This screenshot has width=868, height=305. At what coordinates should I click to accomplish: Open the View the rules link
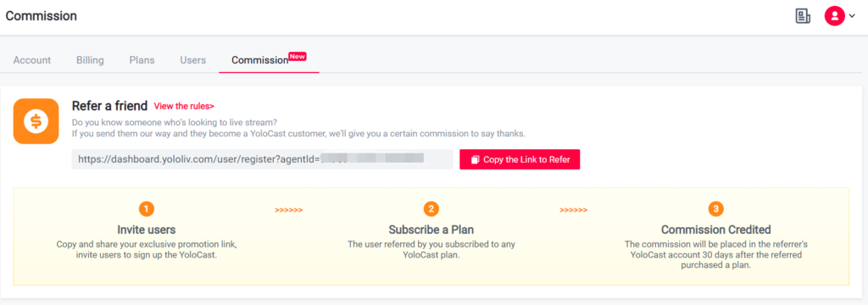(184, 106)
